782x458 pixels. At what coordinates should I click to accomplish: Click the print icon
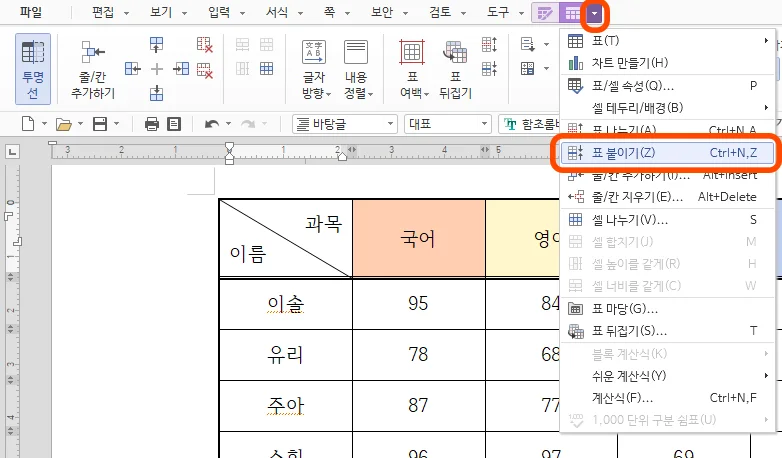coord(152,123)
